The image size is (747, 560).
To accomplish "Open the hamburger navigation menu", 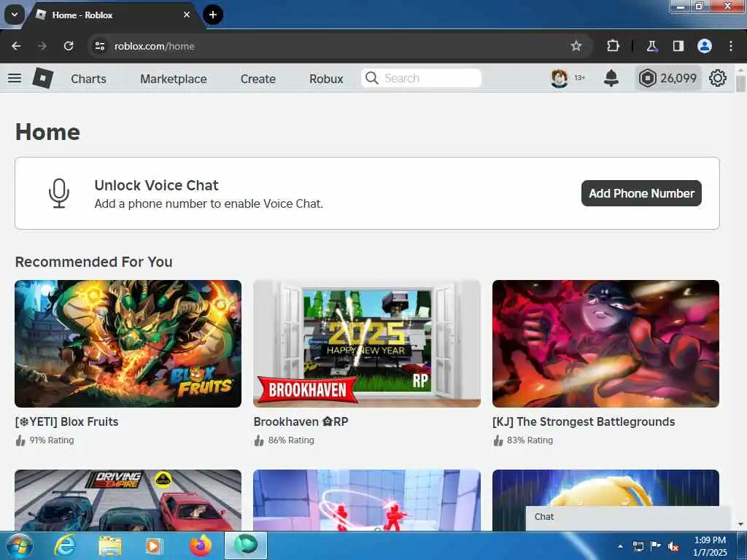I will (x=15, y=78).
